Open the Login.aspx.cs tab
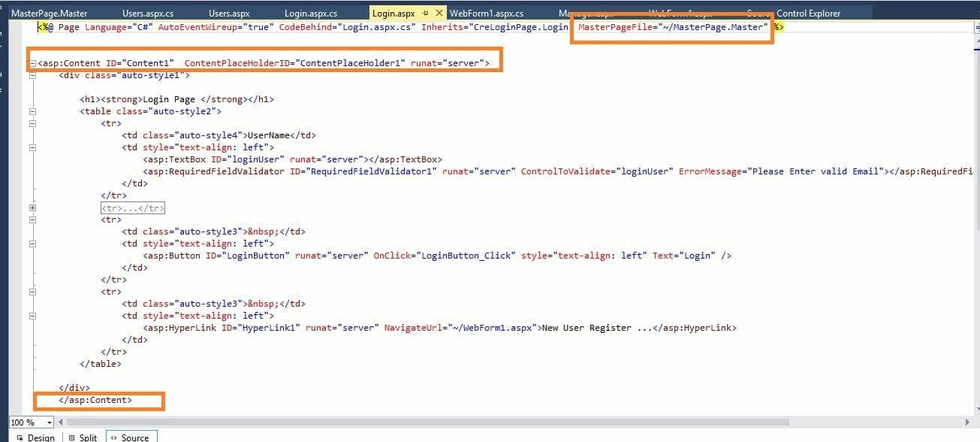 pos(311,14)
